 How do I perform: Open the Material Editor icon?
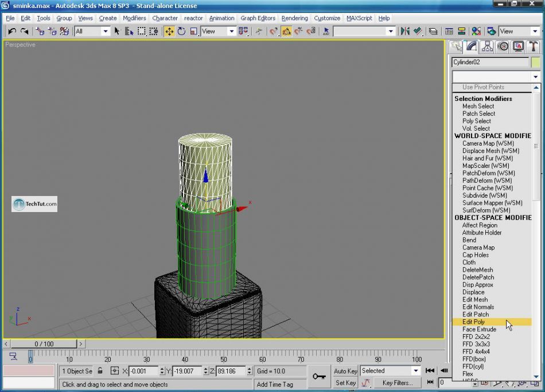click(476, 32)
